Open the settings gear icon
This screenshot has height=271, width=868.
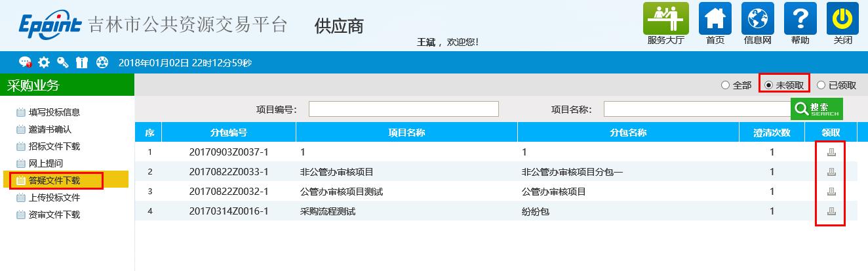point(44,62)
